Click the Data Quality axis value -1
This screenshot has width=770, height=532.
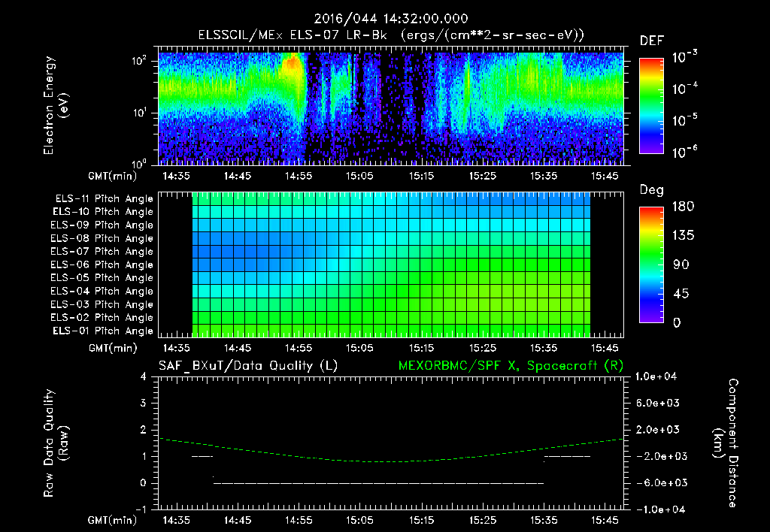pyautogui.click(x=141, y=509)
